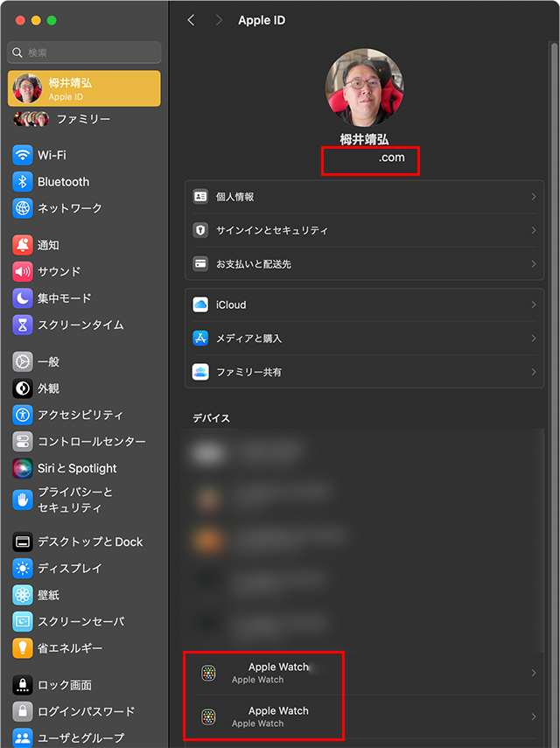Select 外観 appearance icon
The height and width of the screenshot is (748, 560).
23,388
